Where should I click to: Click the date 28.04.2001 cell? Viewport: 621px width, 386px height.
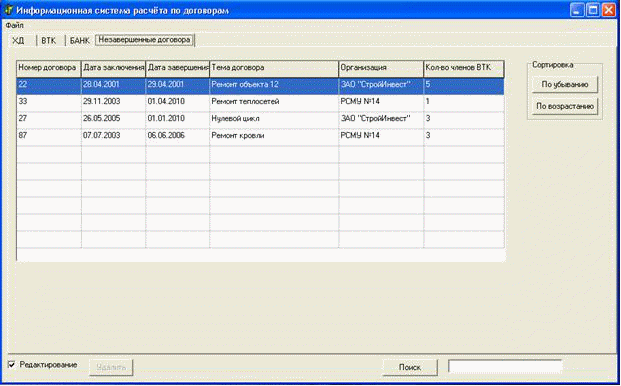point(113,86)
